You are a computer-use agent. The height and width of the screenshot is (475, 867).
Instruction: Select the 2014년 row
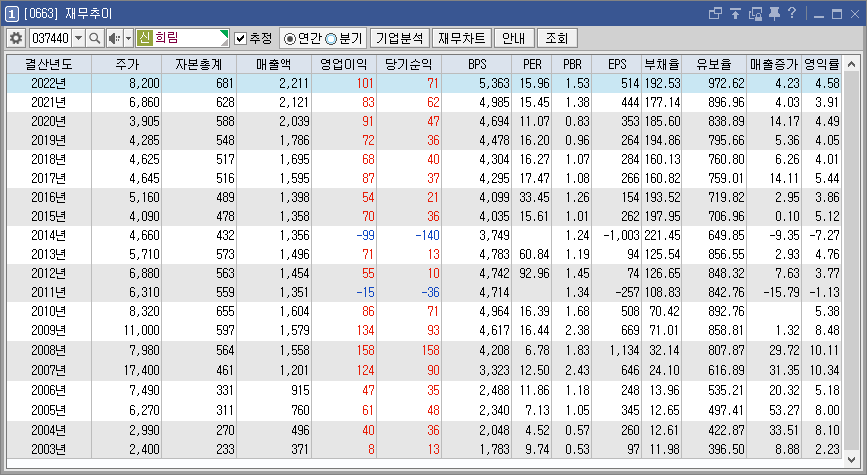click(424, 235)
